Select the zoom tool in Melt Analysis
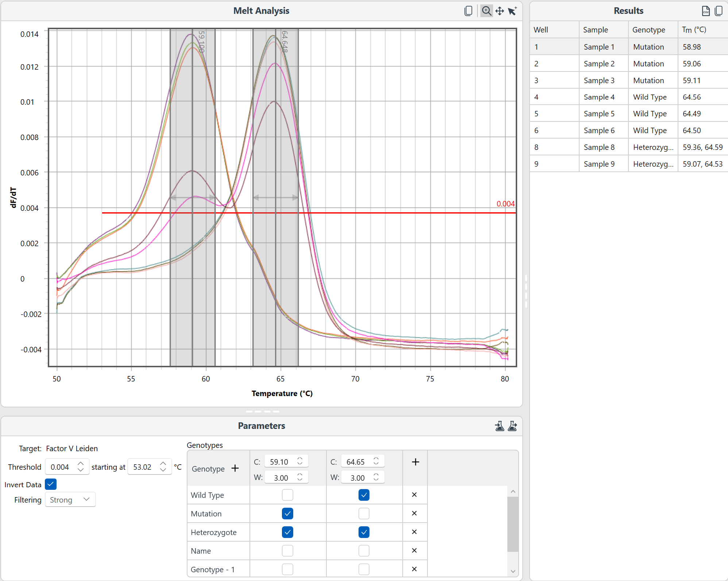 point(486,11)
